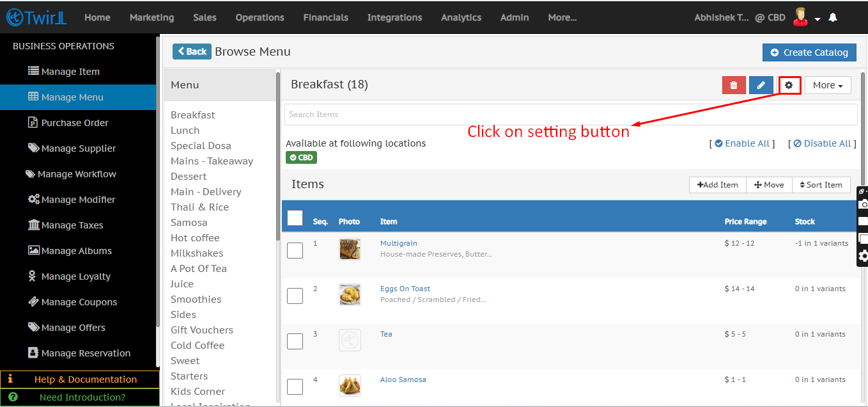Open the gear settings button for Breakfast
The width and height of the screenshot is (868, 407).
(789, 85)
